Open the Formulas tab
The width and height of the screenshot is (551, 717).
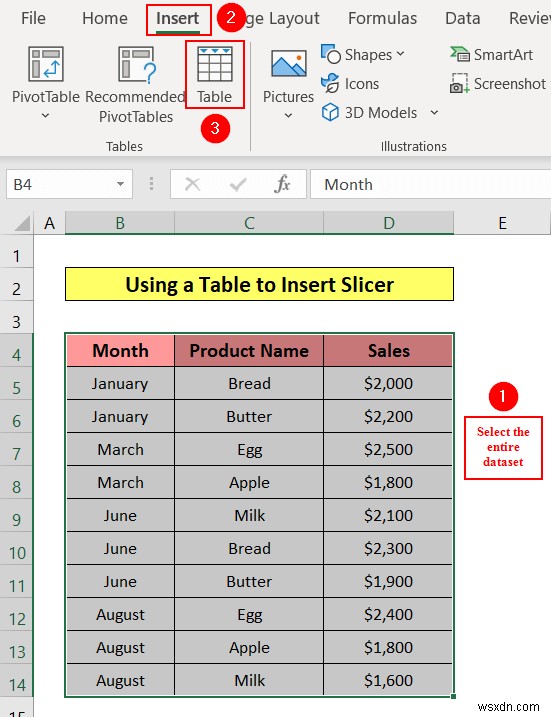pos(382,18)
